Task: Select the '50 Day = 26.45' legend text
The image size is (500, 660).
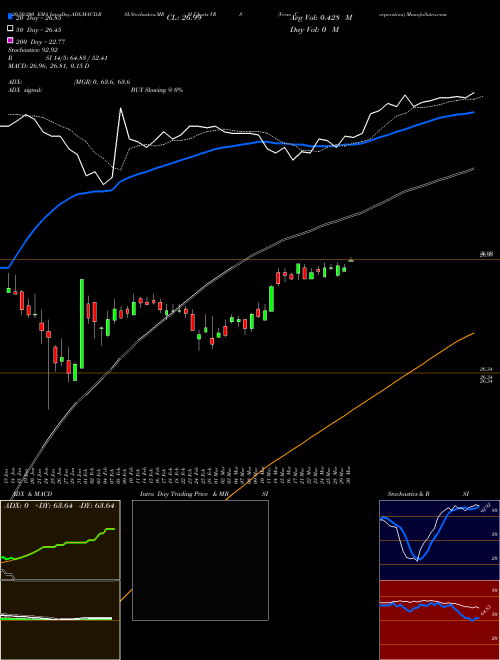Action: (x=39, y=30)
